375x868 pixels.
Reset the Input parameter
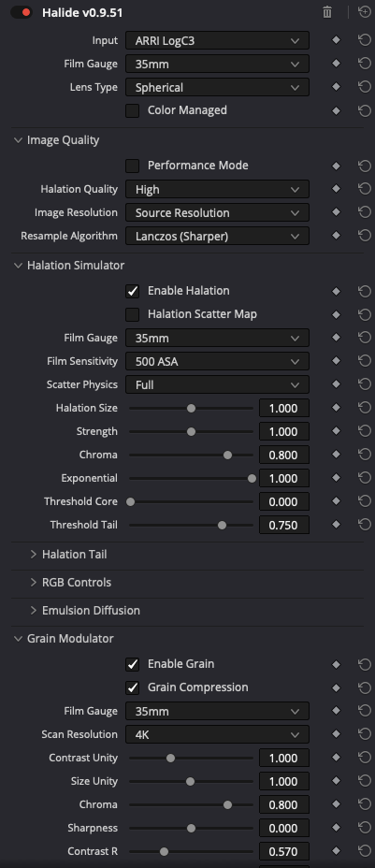pos(365,40)
